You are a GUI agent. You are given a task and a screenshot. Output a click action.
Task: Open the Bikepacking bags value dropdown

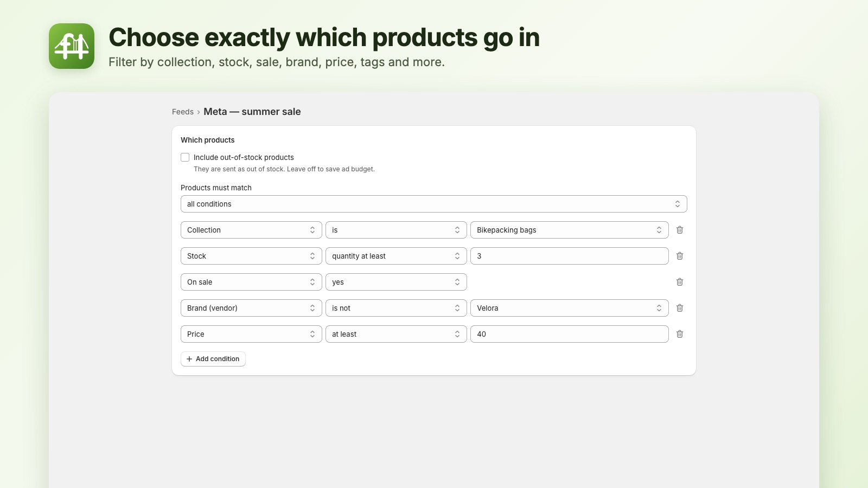point(570,230)
